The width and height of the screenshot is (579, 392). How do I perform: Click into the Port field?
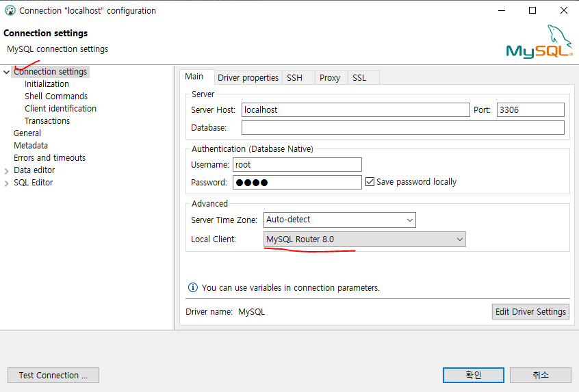tap(530, 110)
